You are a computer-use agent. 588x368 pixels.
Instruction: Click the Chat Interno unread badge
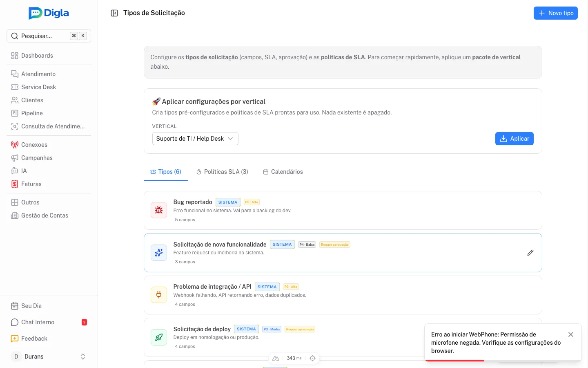pyautogui.click(x=84, y=322)
